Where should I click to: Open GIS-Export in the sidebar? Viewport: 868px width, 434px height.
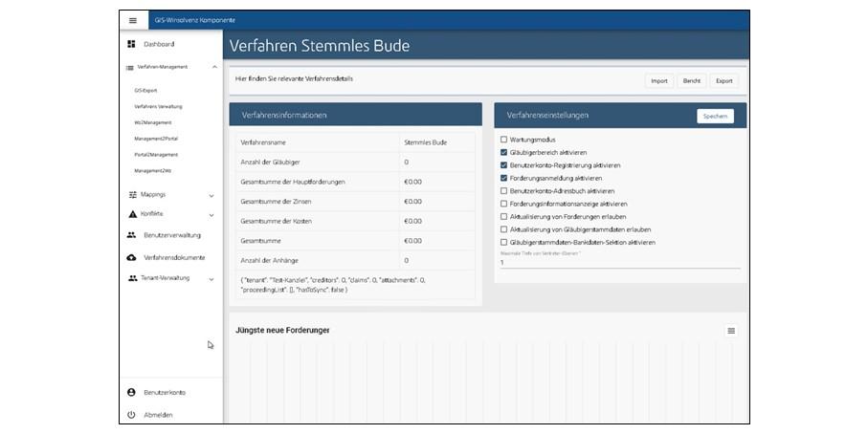145,91
